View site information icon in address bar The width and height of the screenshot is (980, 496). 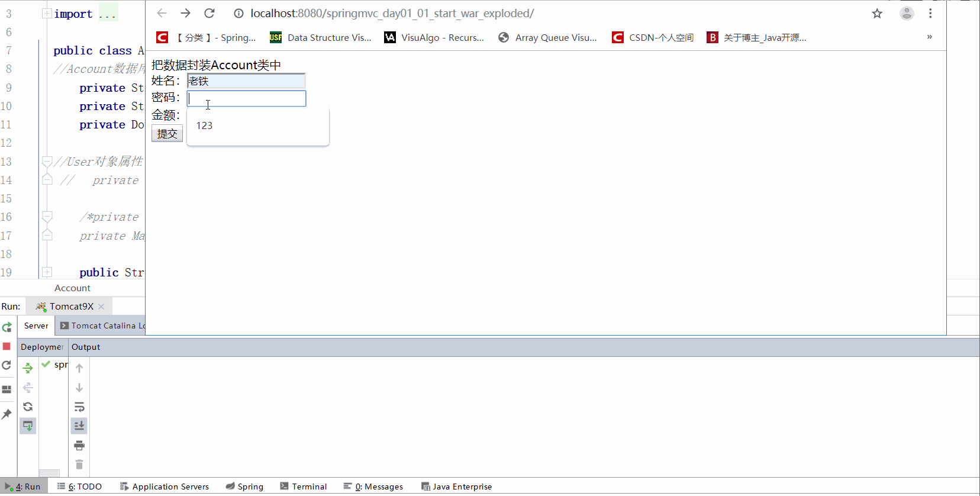pos(238,14)
